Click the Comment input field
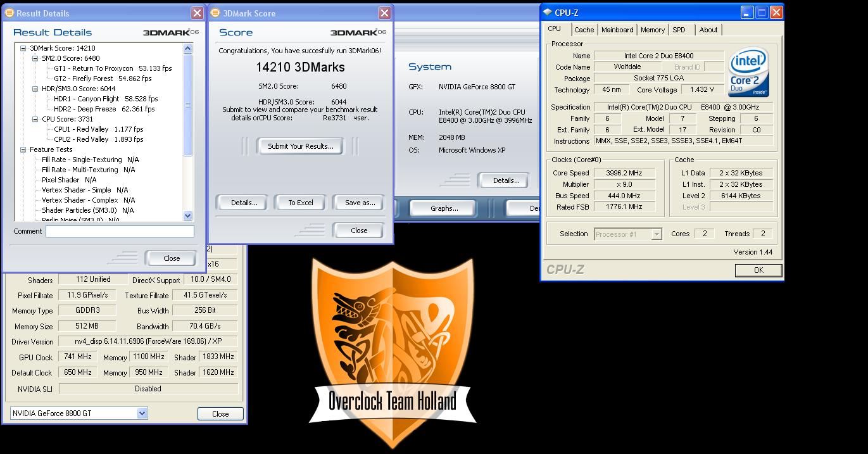This screenshot has height=454, width=868. pos(120,232)
